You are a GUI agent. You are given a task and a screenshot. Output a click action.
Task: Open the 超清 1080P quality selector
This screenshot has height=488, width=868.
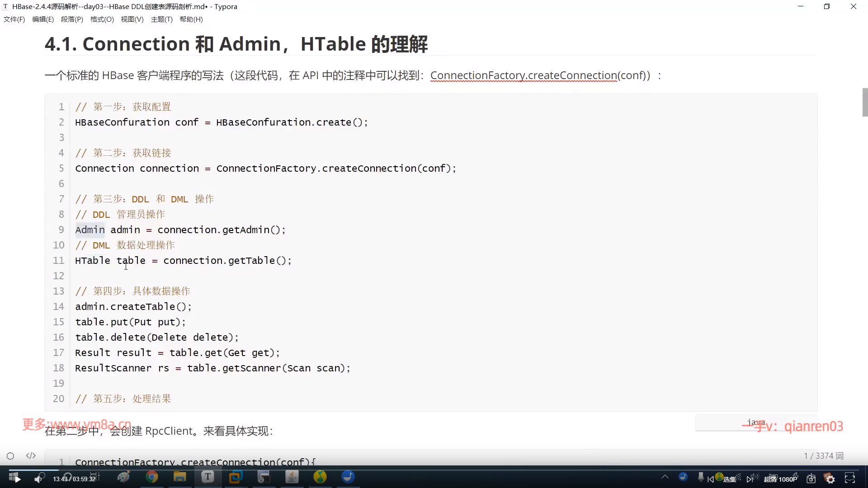pyautogui.click(x=780, y=479)
